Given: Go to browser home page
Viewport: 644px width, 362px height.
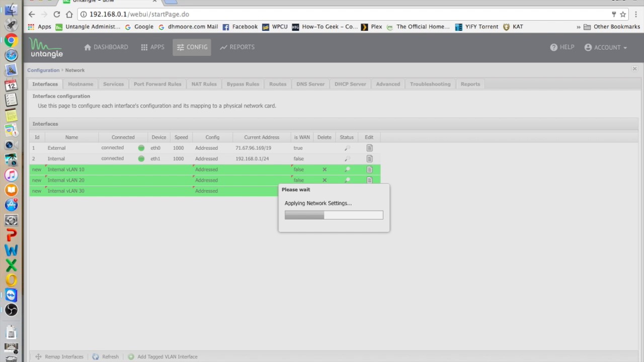Looking at the screenshot, I should pos(69,14).
